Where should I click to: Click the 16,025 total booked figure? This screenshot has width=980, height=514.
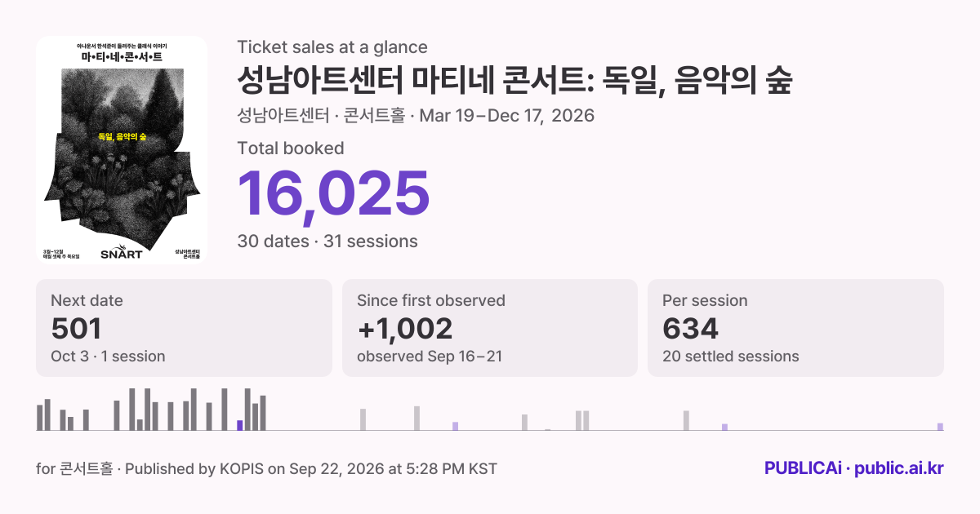click(x=333, y=193)
